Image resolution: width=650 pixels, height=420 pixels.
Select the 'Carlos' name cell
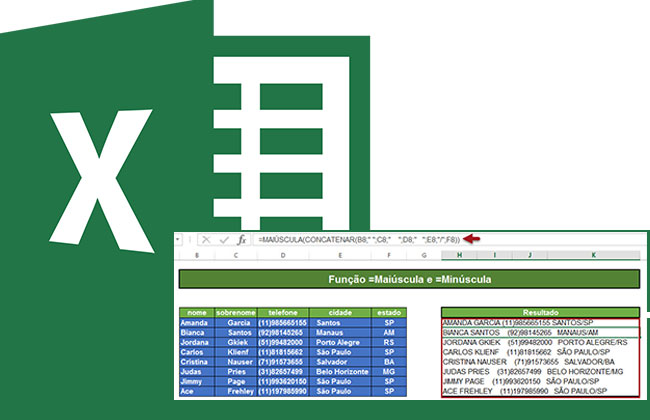[197, 352]
